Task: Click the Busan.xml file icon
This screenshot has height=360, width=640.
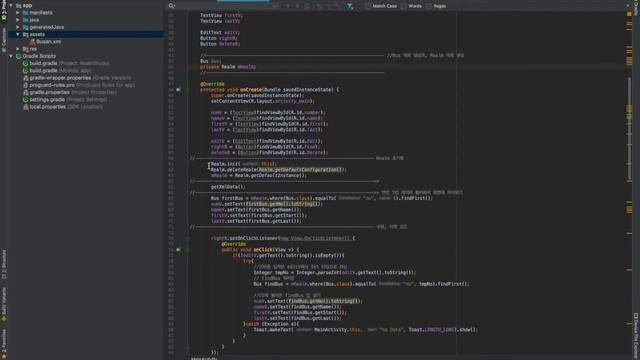Action: coord(33,42)
